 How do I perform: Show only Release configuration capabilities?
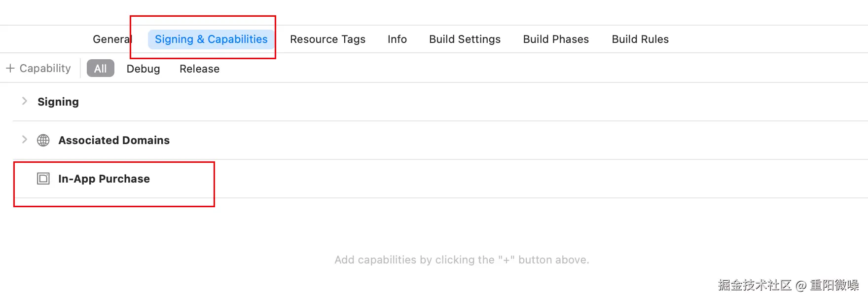pos(199,69)
